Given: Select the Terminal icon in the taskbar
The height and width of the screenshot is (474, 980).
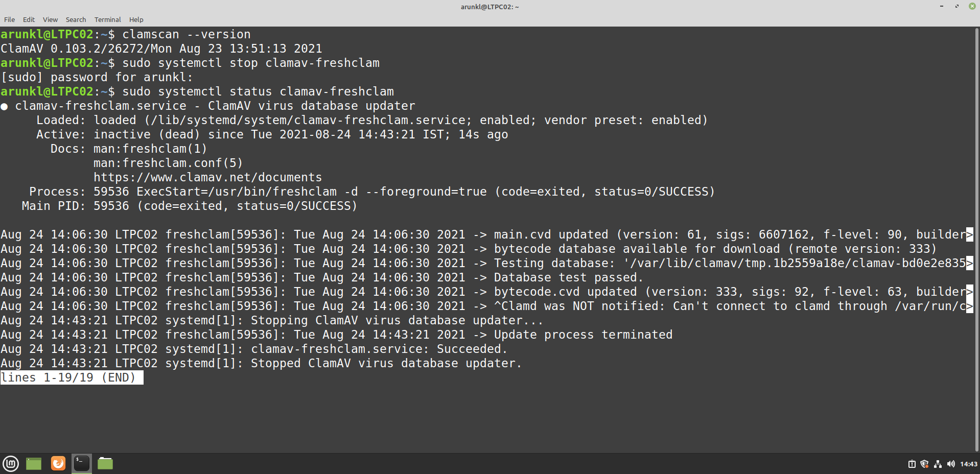Looking at the screenshot, I should pos(82,463).
